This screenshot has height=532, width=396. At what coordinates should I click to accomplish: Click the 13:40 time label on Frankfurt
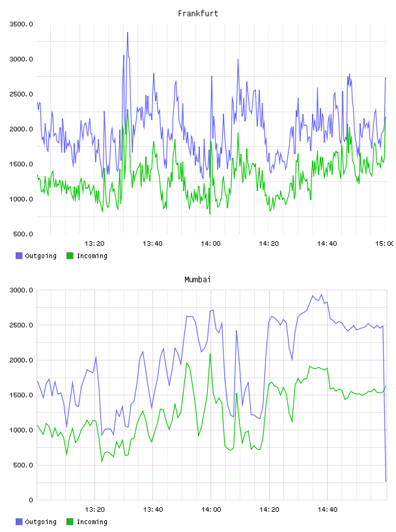coord(152,243)
